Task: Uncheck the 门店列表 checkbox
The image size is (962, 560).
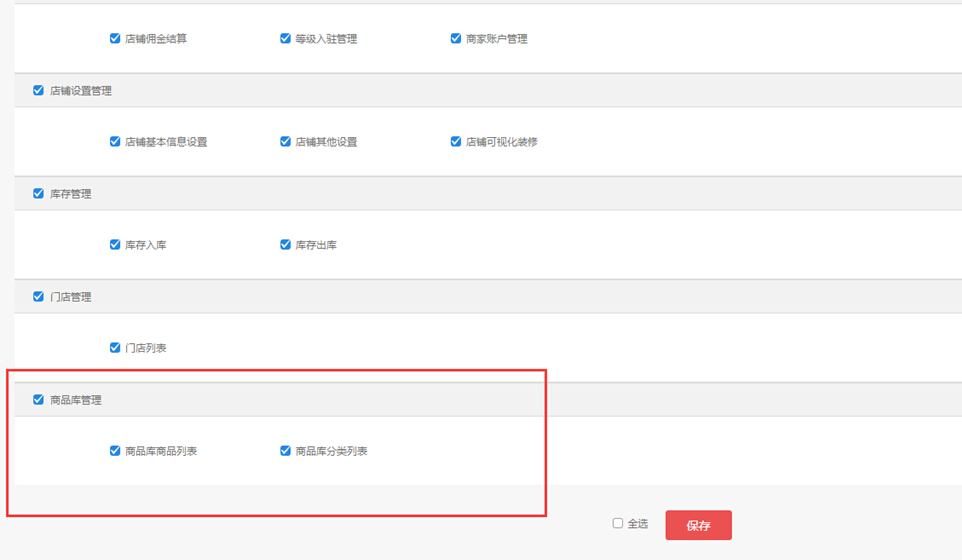Action: [115, 348]
